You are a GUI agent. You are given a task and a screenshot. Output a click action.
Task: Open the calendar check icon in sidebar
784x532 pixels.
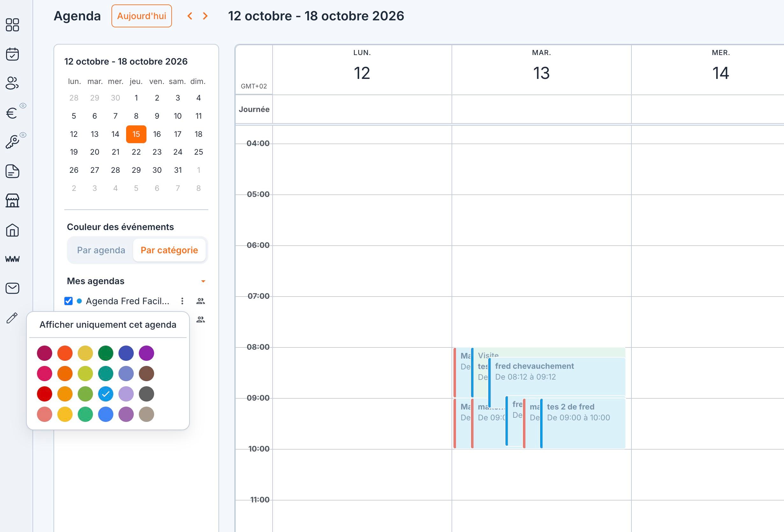pos(12,54)
